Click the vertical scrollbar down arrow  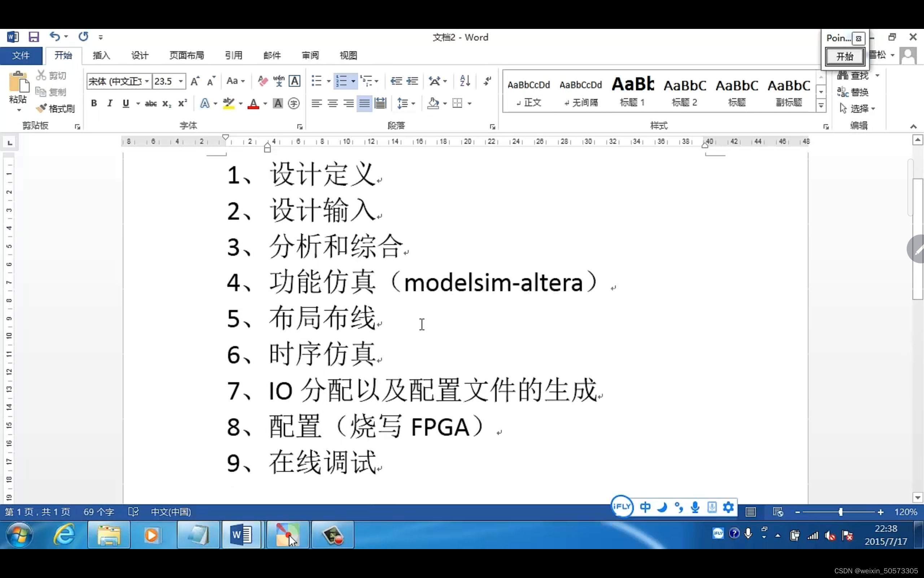[x=918, y=497]
